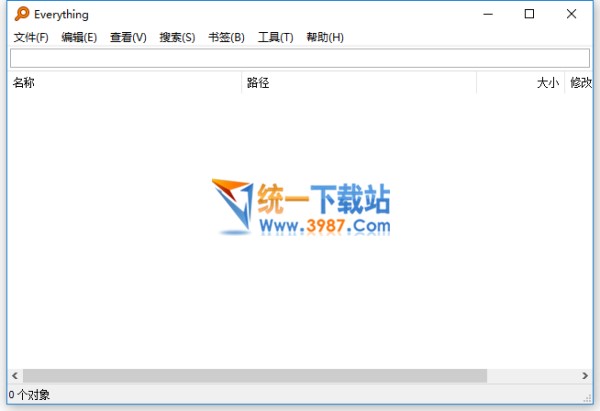Open the 文件(F) menu

coord(31,37)
